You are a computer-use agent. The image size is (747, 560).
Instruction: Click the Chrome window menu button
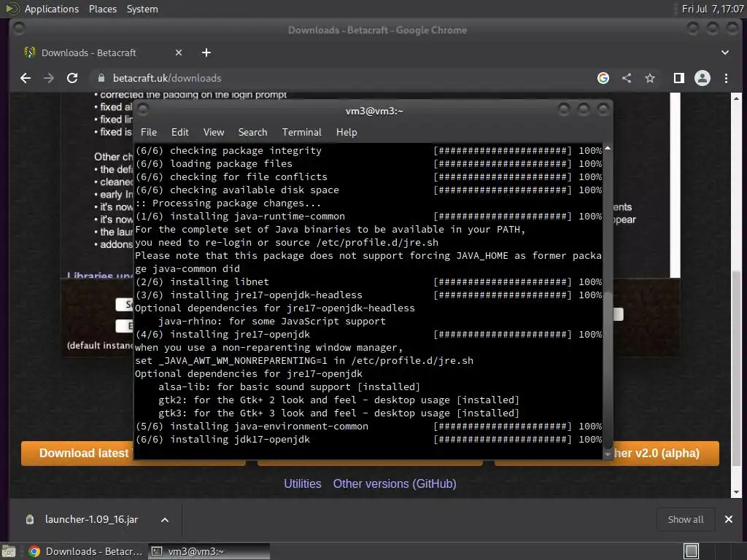coord(19,29)
